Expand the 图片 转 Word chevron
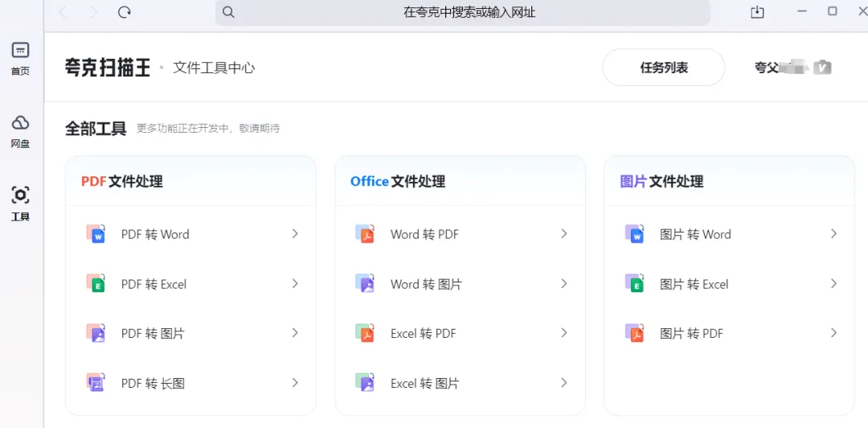Viewport: 868px width, 428px height. pyautogui.click(x=833, y=234)
